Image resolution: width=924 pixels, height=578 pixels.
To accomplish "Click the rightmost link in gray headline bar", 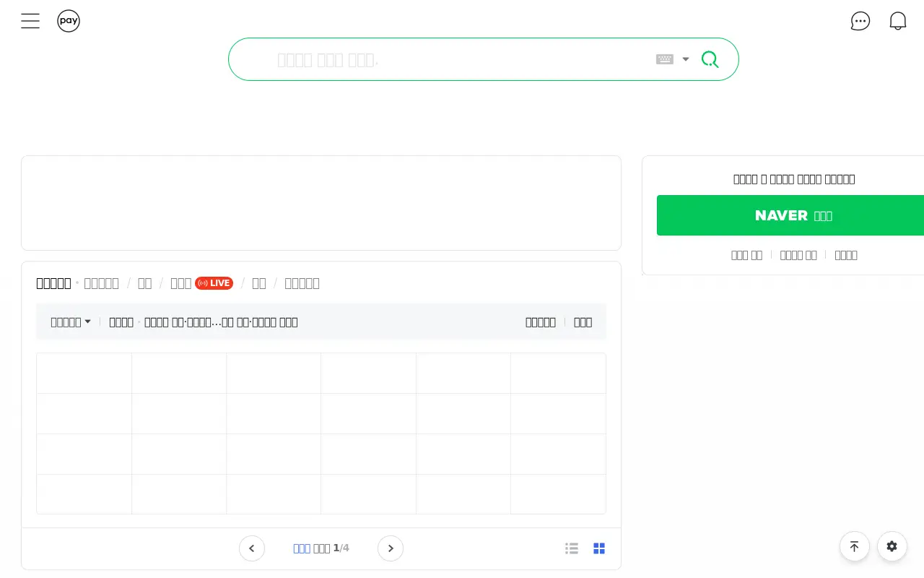I will pyautogui.click(x=583, y=322).
